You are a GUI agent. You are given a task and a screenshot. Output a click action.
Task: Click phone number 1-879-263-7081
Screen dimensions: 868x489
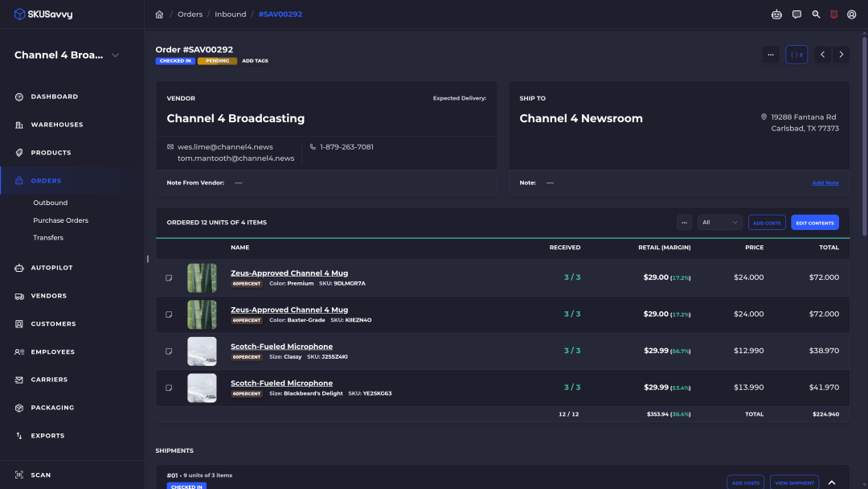346,146
